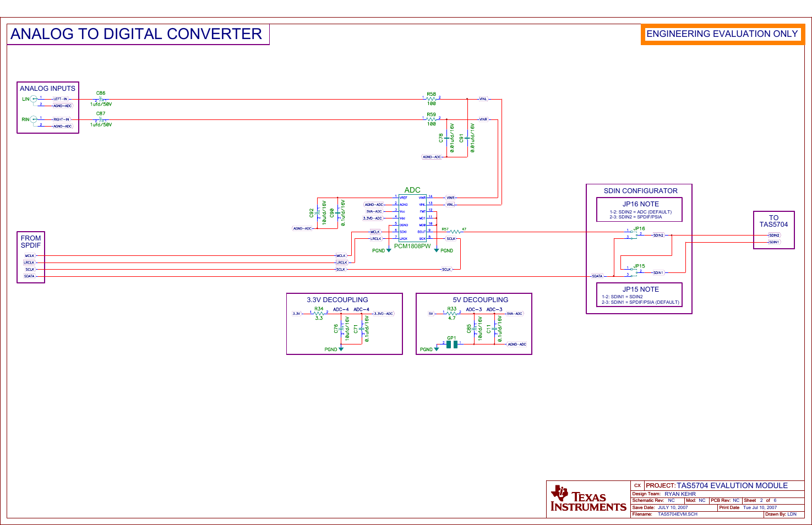
Task: Click the "ANALOG INPUTS" block heading
Action: 48,89
